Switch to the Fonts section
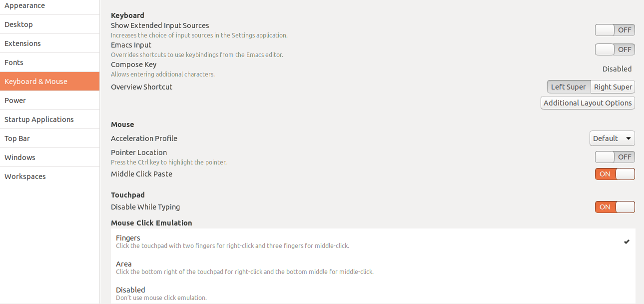 tap(49, 62)
